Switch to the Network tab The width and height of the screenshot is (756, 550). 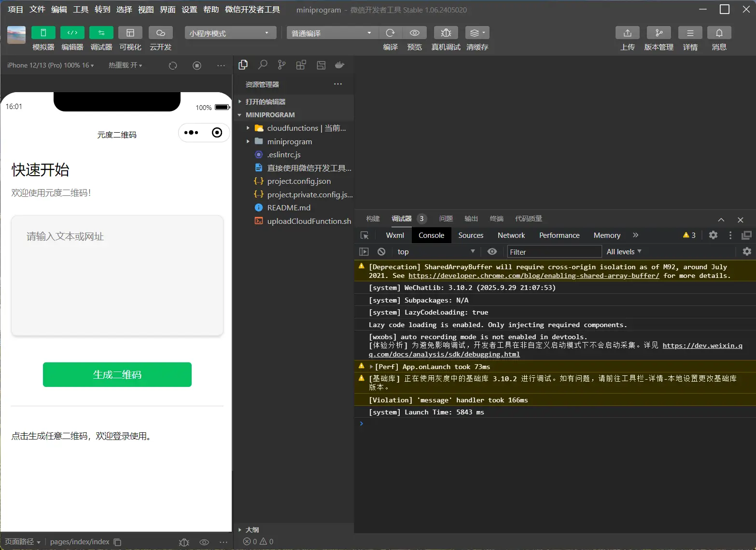click(x=511, y=235)
